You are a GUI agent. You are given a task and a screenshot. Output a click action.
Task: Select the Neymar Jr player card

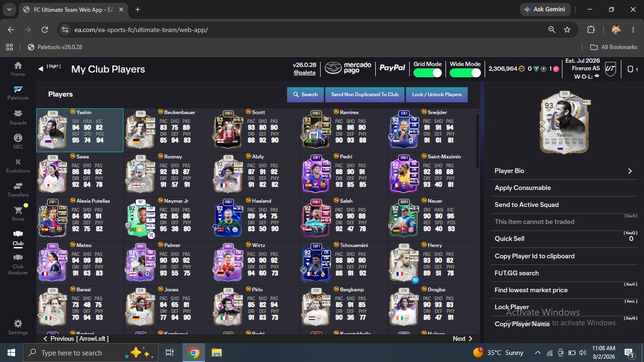click(168, 219)
